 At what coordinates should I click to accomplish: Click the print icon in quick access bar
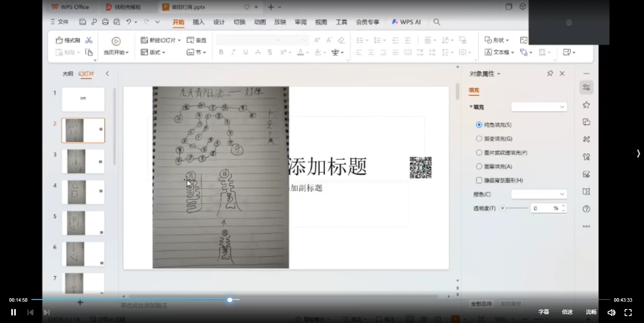105,22
